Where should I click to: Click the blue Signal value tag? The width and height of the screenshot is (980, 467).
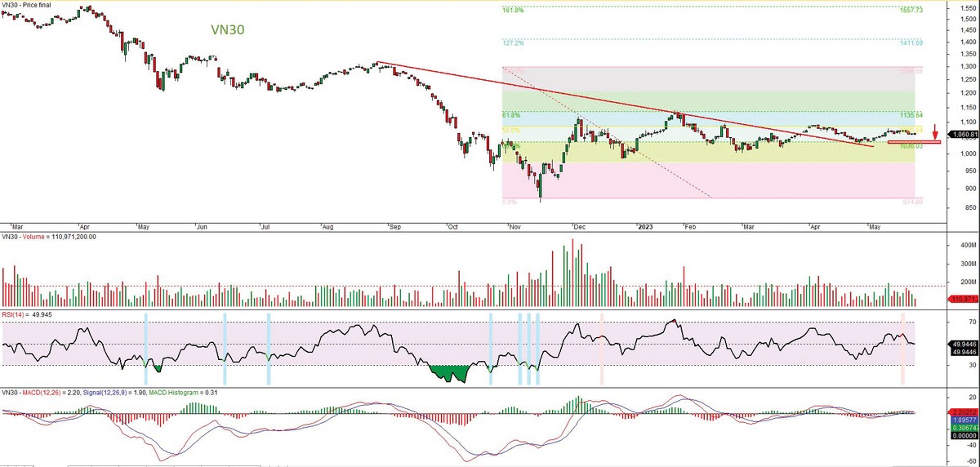964,396
